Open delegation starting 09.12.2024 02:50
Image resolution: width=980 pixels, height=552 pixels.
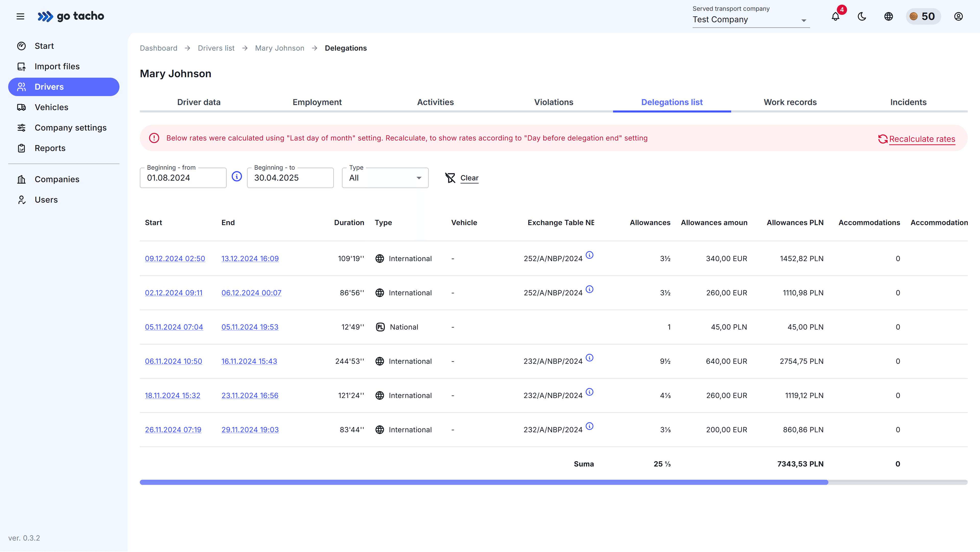click(x=175, y=259)
